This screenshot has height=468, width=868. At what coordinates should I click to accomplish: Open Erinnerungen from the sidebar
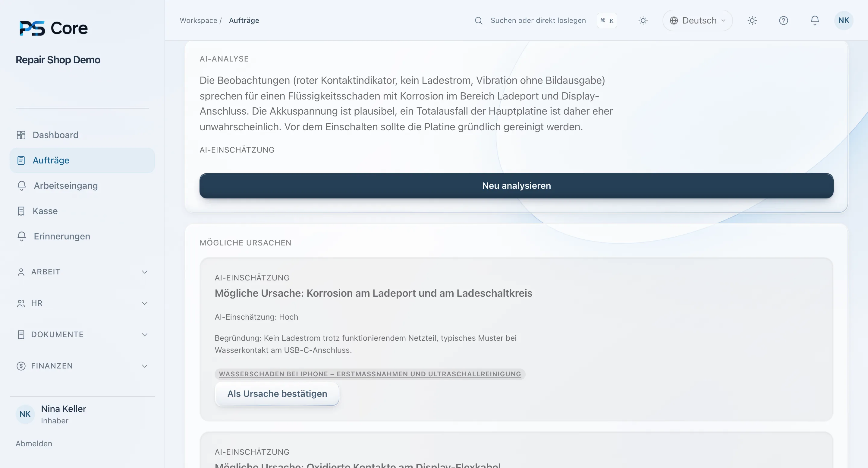tap(82, 236)
